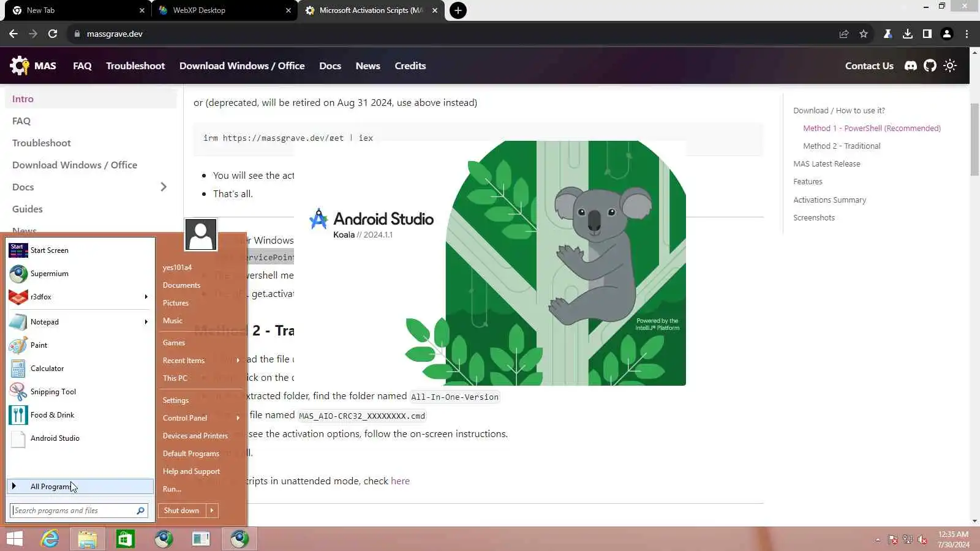Open Supermium from the Start menu
The width and height of the screenshot is (980, 551).
tap(80, 274)
